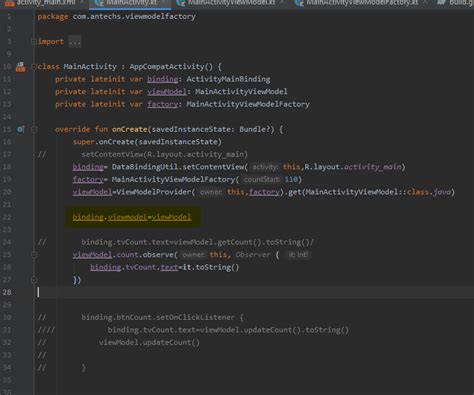Collapse the observe lambda fold marker on line 25
Viewport: 474px width, 395px height.
pos(34,255)
